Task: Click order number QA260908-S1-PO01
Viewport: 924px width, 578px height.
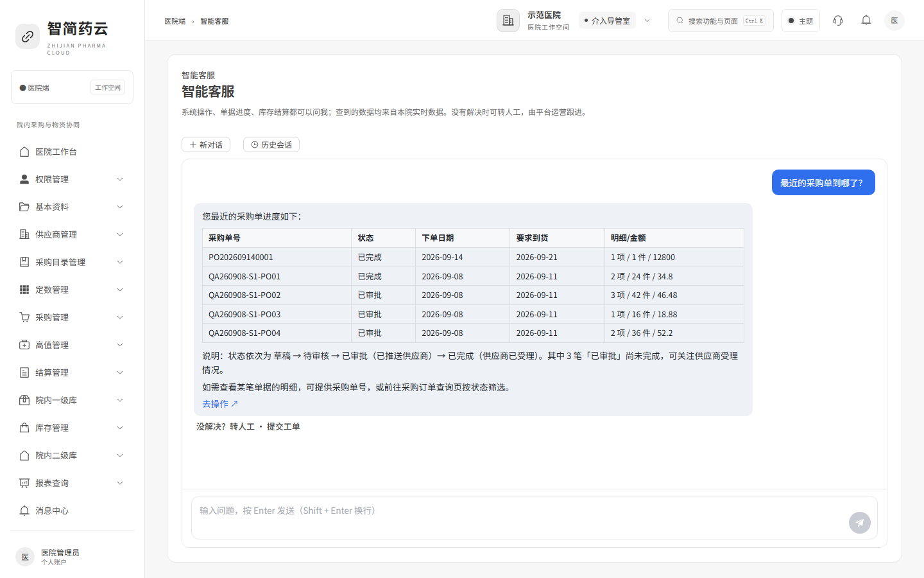Action: coord(244,276)
